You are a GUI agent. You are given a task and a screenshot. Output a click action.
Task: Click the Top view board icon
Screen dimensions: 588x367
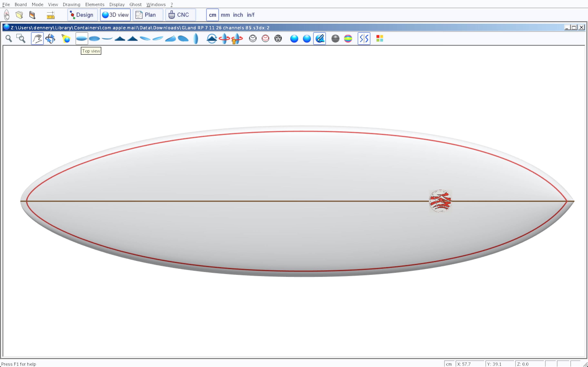[82, 39]
